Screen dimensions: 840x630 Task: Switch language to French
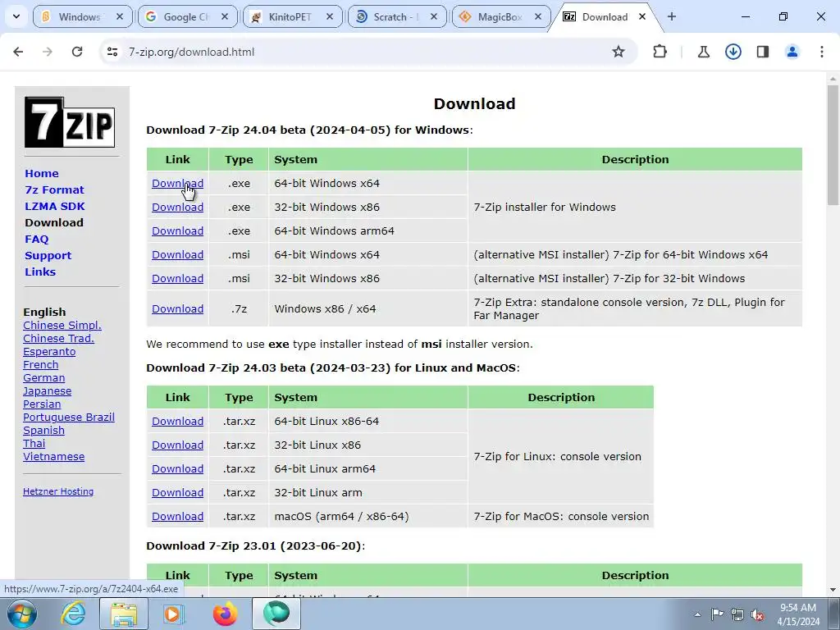click(x=41, y=365)
